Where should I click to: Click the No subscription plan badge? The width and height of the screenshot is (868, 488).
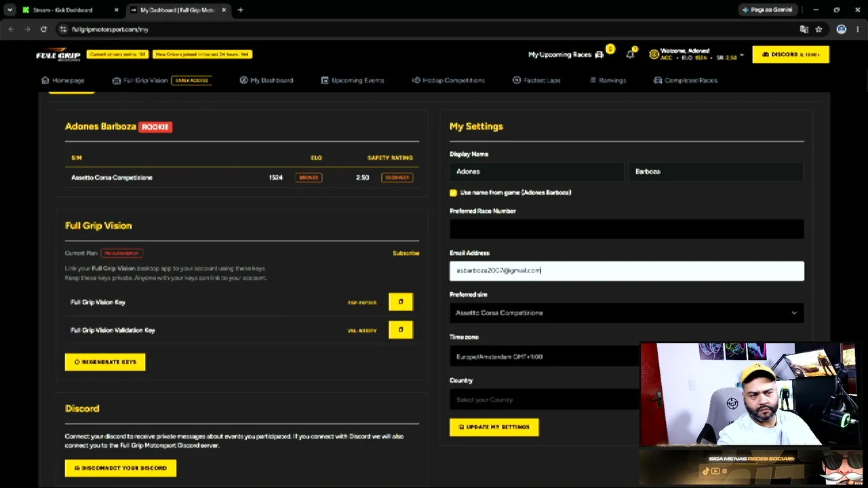121,253
